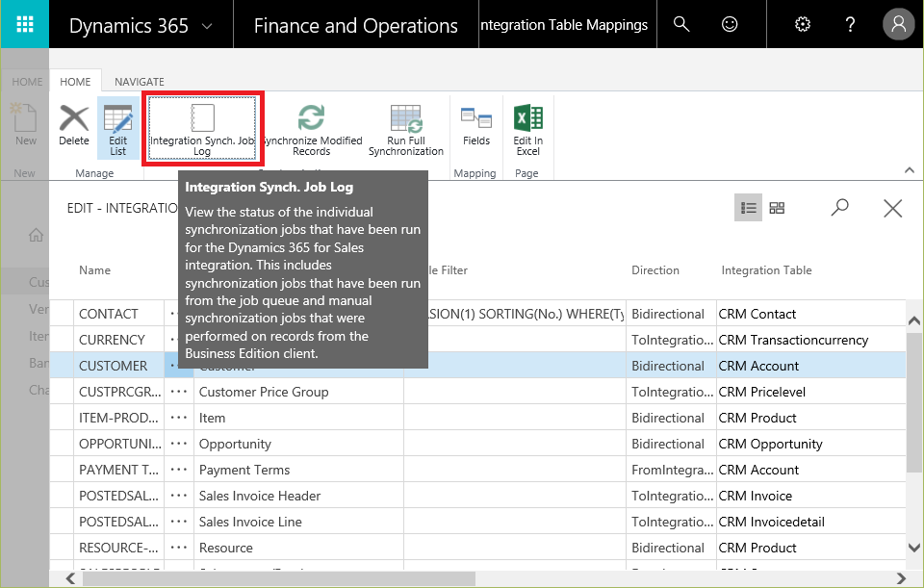
Task: Close the Edit Integration Table Mappings page
Action: pyautogui.click(x=893, y=208)
